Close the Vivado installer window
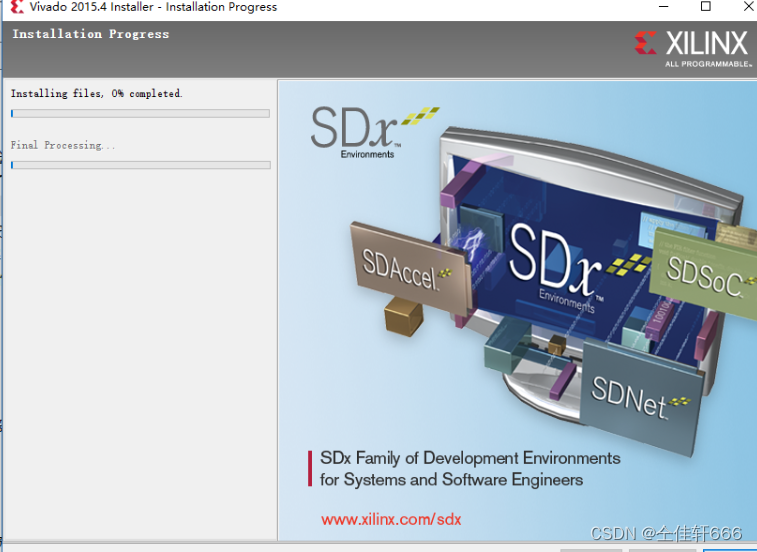This screenshot has height=552, width=757. pos(748,7)
